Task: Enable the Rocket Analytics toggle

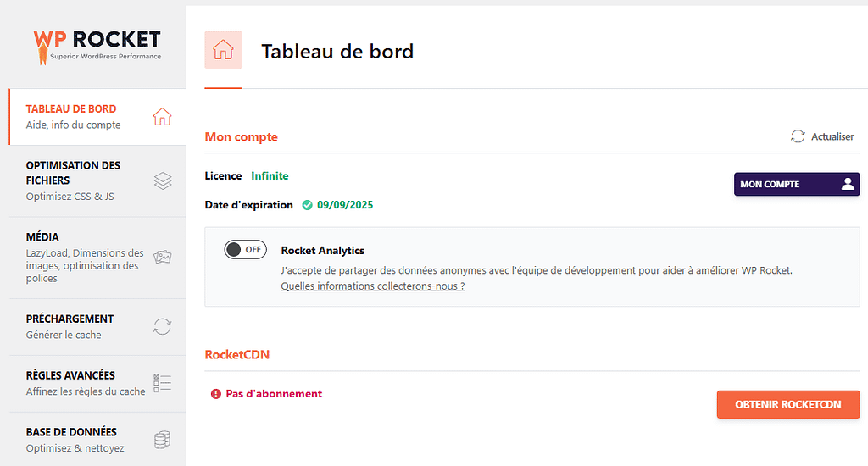Action: tap(245, 250)
